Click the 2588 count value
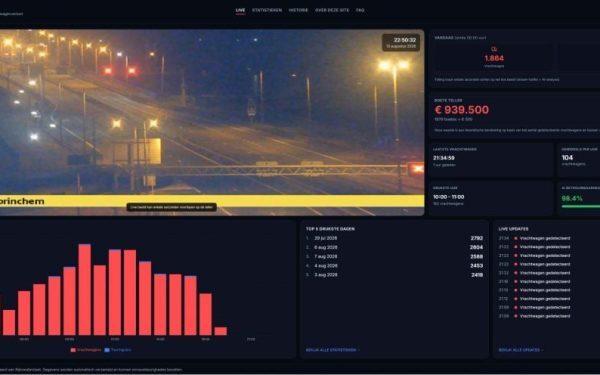 [477, 256]
